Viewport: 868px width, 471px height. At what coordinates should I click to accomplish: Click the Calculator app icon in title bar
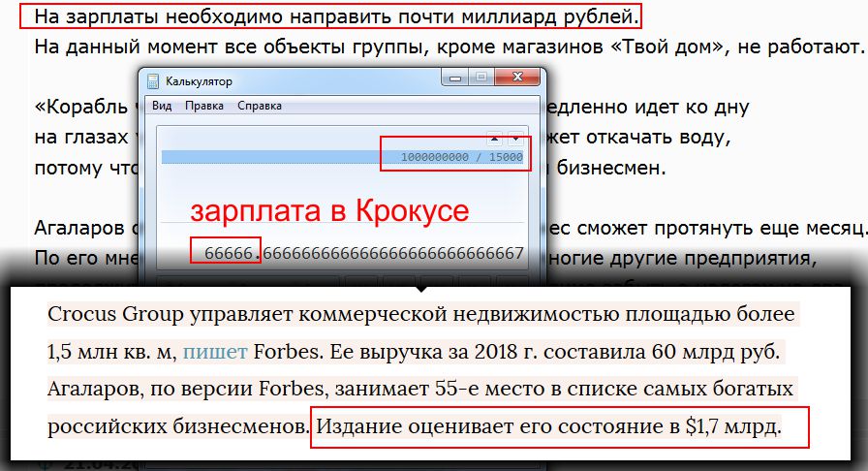tap(153, 81)
